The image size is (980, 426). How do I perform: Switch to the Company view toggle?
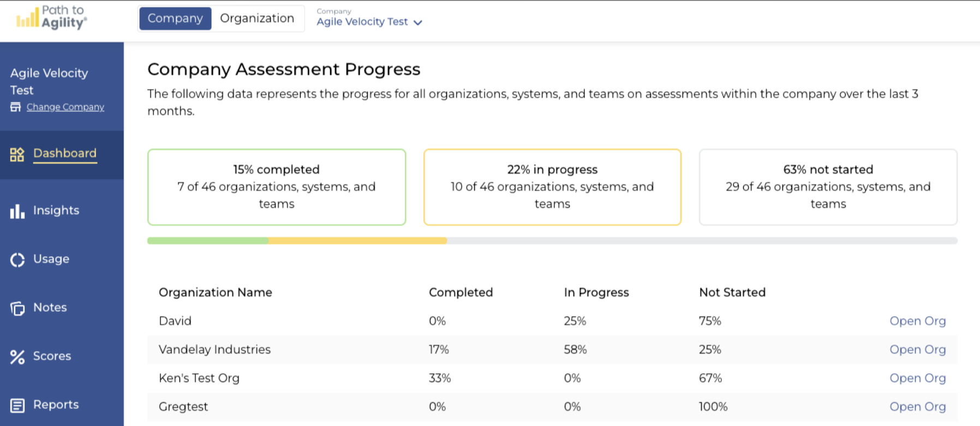[x=175, y=19]
